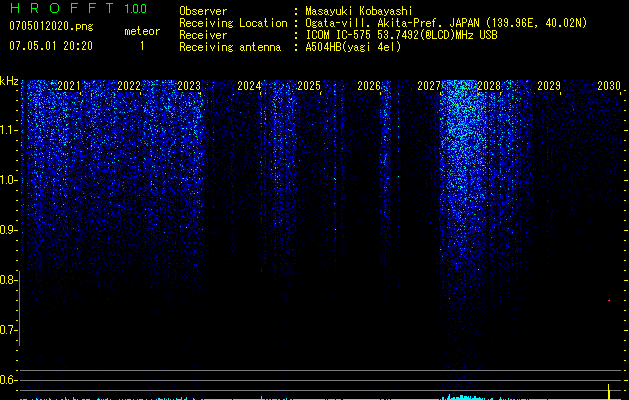Click the 2021 time marker
Screen dimensions: 629x400
(x=69, y=85)
